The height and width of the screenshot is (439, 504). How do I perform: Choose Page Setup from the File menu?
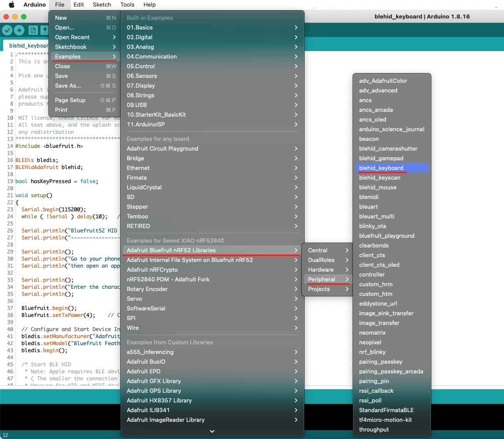click(x=85, y=100)
